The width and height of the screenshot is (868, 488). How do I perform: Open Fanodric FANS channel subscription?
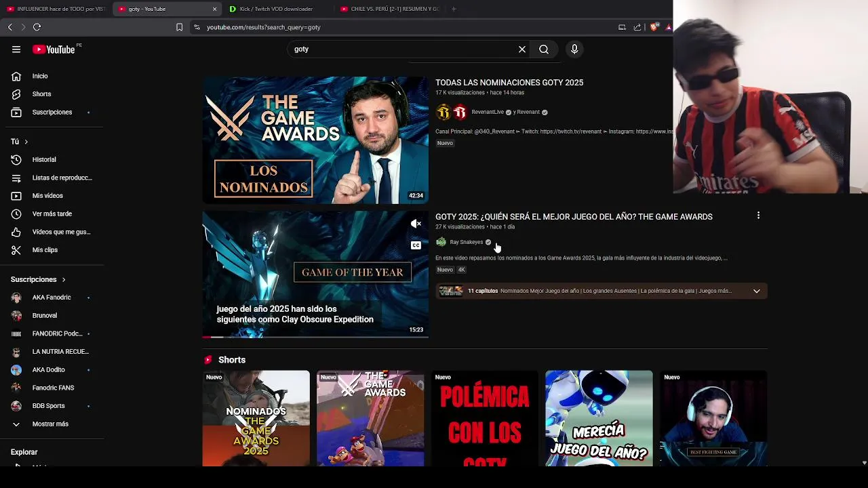[52, 388]
